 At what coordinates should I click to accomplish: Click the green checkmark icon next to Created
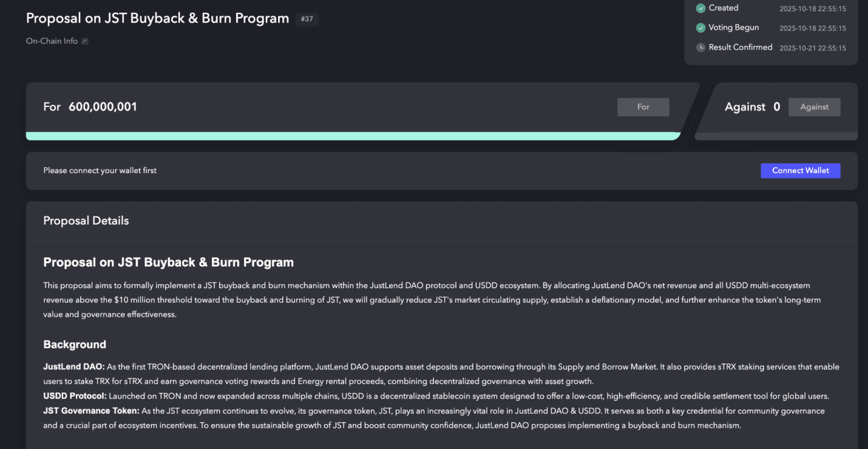click(700, 9)
